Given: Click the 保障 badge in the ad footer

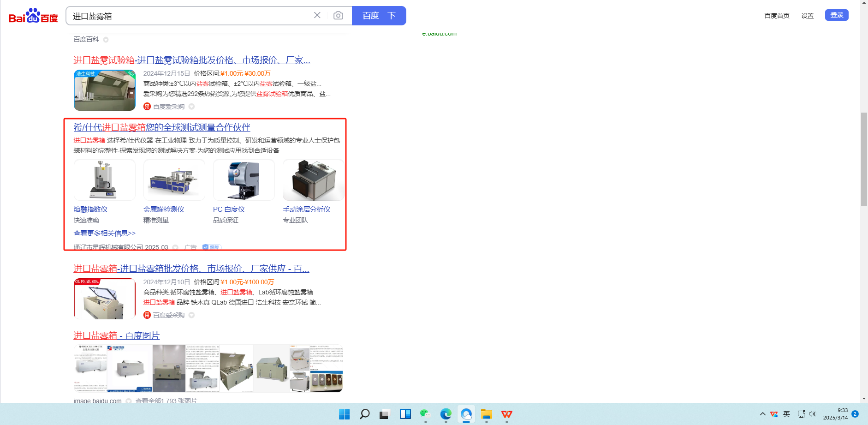Looking at the screenshot, I should [212, 247].
